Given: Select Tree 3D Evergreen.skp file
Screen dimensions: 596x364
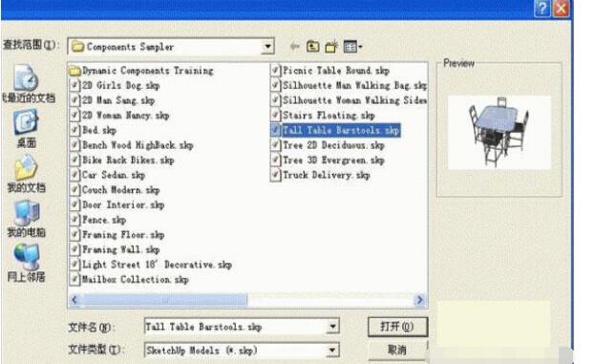Looking at the screenshot, I should pyautogui.click(x=328, y=161).
